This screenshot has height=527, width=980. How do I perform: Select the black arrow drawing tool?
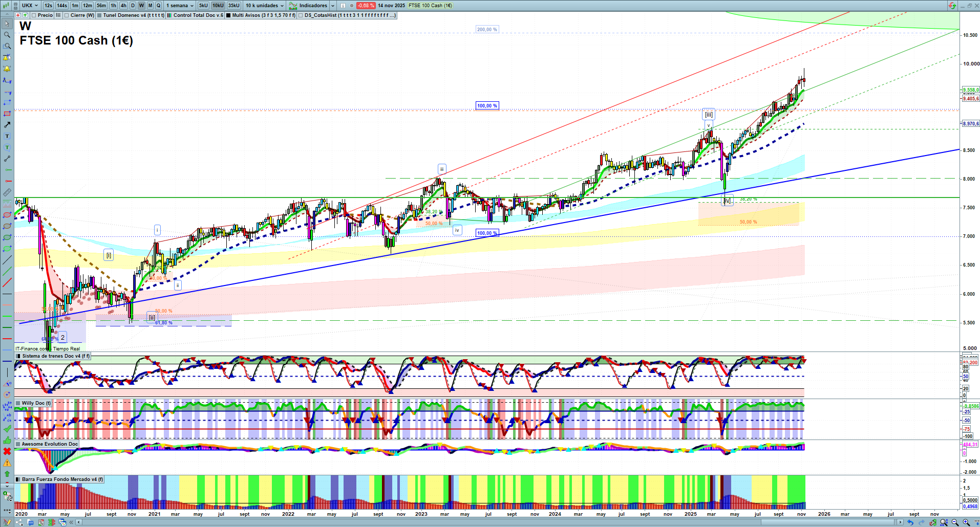tap(7, 125)
